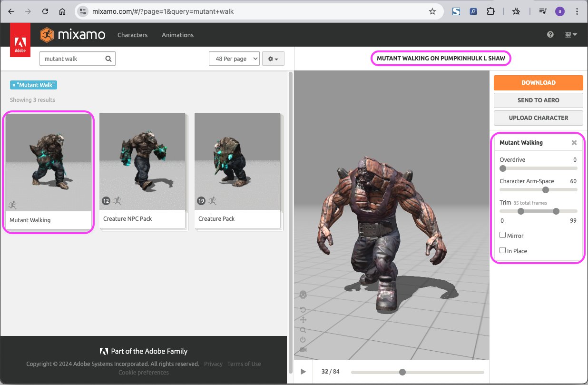Open the Creature Pack thumbnail

(237, 161)
